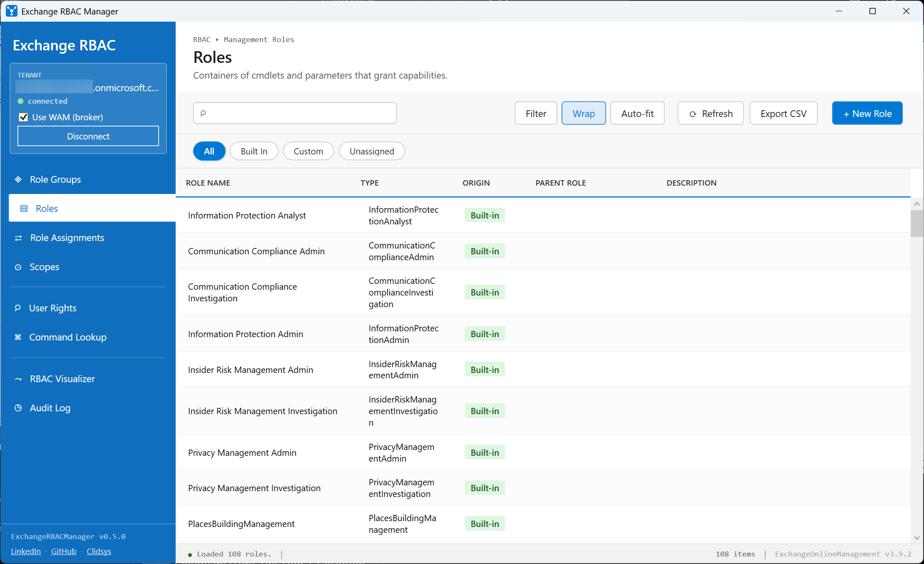The width and height of the screenshot is (924, 564).
Task: Click the "Loaded 108 roles." status message
Action: click(234, 554)
